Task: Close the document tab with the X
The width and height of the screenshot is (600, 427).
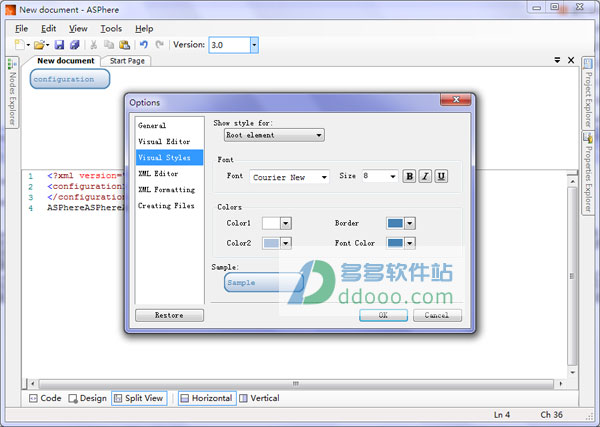Action: (571, 60)
